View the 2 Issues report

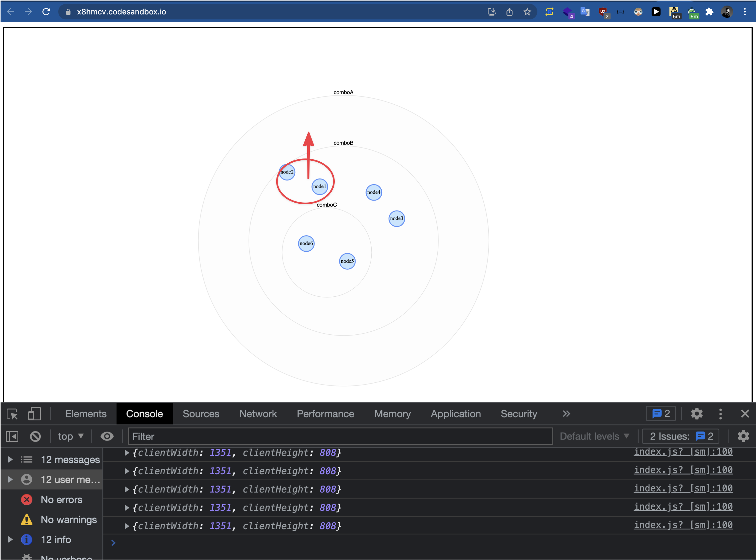pyautogui.click(x=680, y=436)
